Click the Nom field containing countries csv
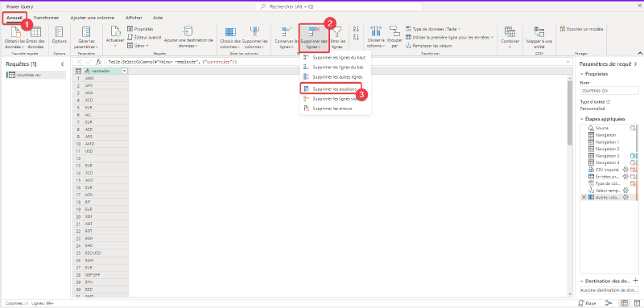 coord(609,91)
